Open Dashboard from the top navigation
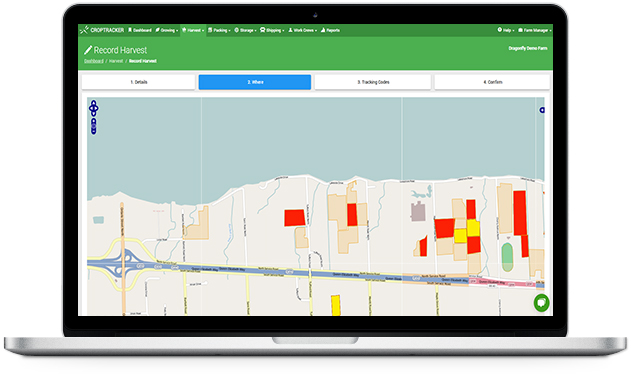The width and height of the screenshot is (632, 378). (140, 30)
